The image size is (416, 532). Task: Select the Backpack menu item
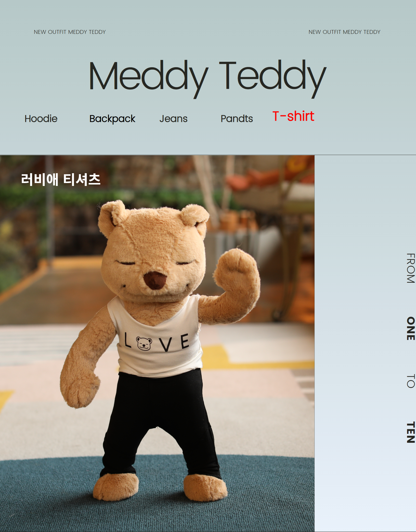pos(112,119)
